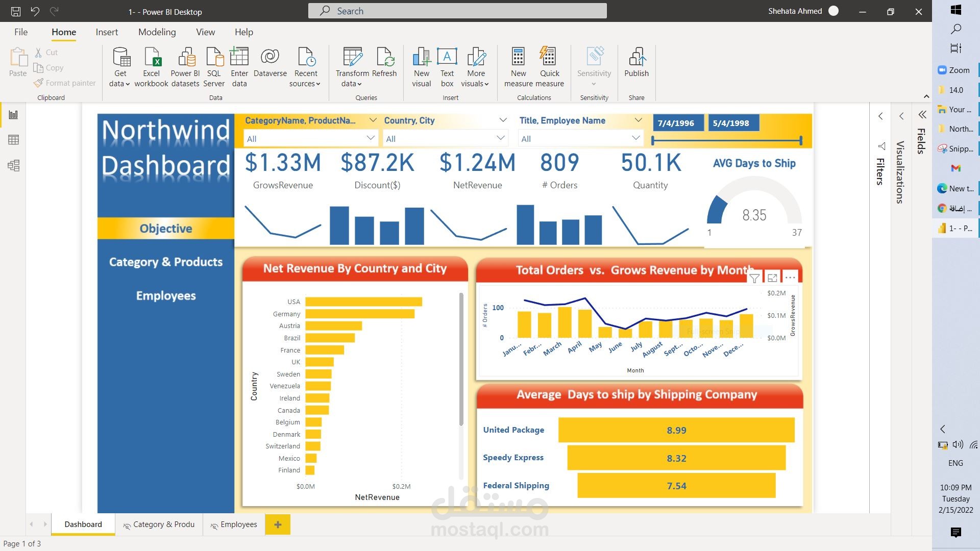Open the Country, City slicer dropdown
Image resolution: width=980 pixels, height=551 pixels.
(x=501, y=138)
